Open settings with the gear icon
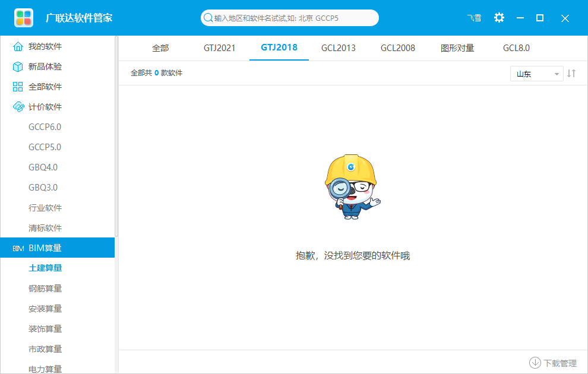The height and width of the screenshot is (374, 588). pos(499,18)
